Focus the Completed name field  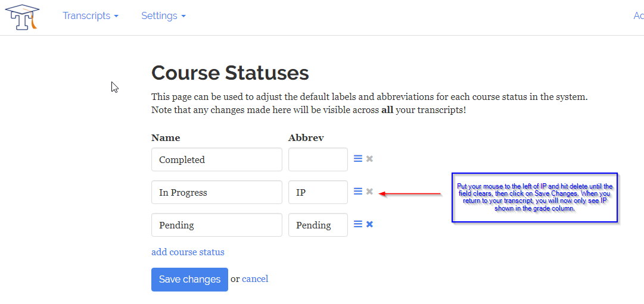216,159
